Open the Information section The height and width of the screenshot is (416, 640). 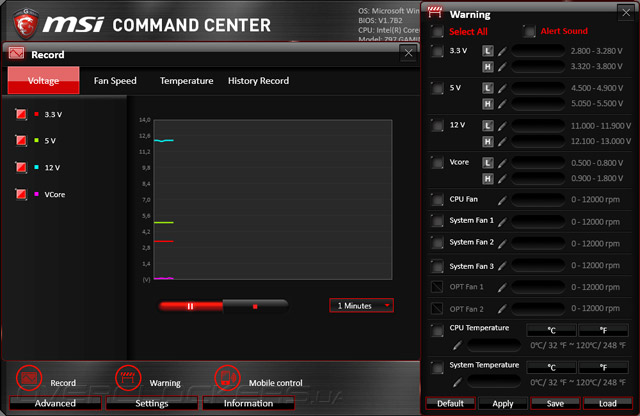[x=248, y=403]
